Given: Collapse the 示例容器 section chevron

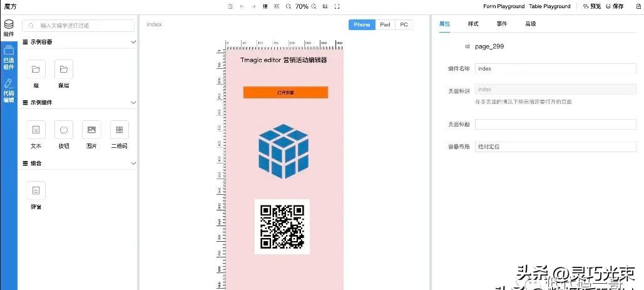Looking at the screenshot, I should (x=133, y=42).
